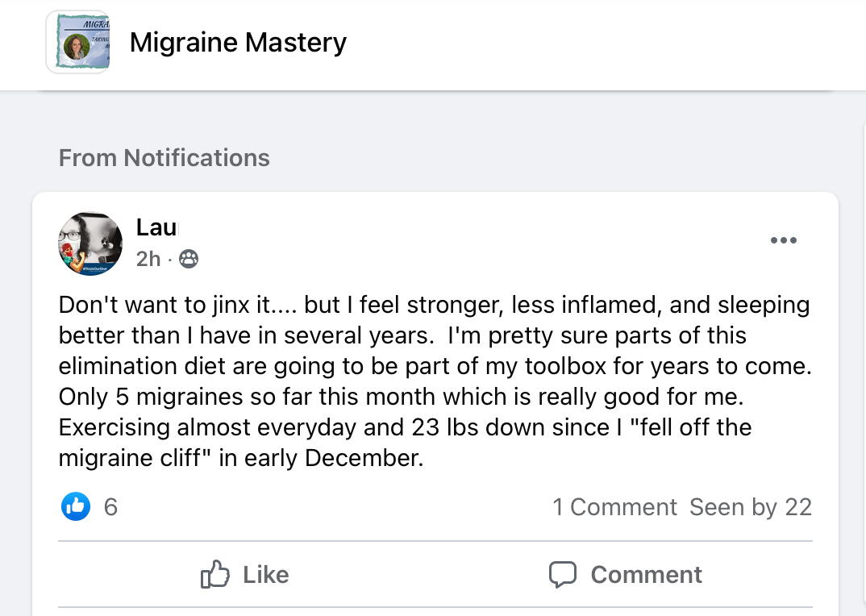Open the post's 2h timestamp
This screenshot has height=616, width=866.
(148, 259)
